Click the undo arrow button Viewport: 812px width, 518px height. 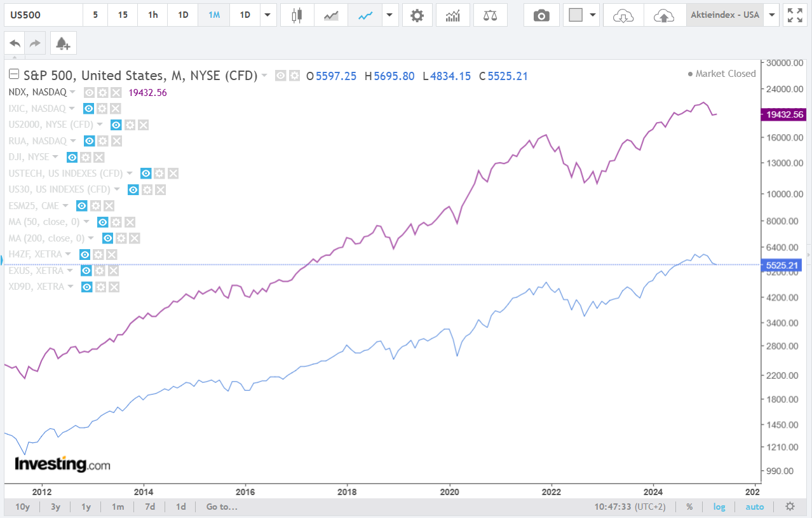point(15,43)
